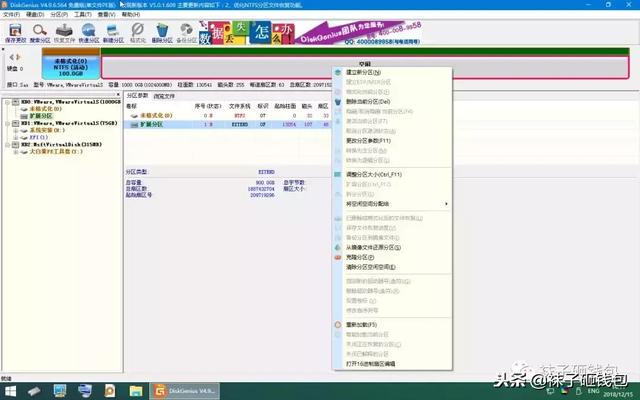Open the 硬盘(D) menu
Screen dimensions: 640x400
(x=35, y=14)
